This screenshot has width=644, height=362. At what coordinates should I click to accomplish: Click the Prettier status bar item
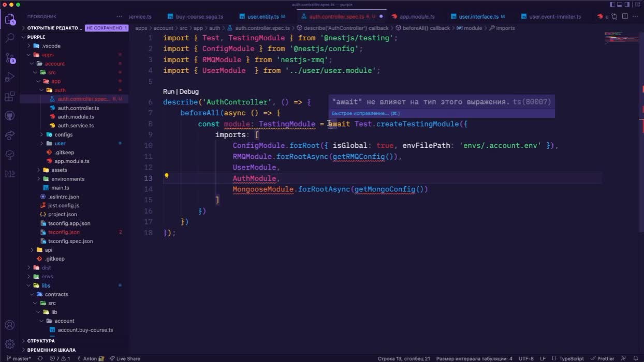click(603, 358)
